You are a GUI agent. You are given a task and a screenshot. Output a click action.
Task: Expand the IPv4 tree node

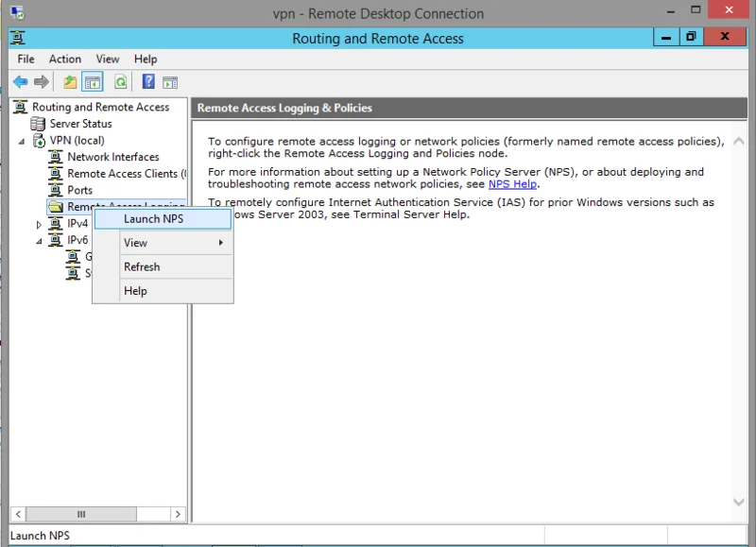point(39,225)
